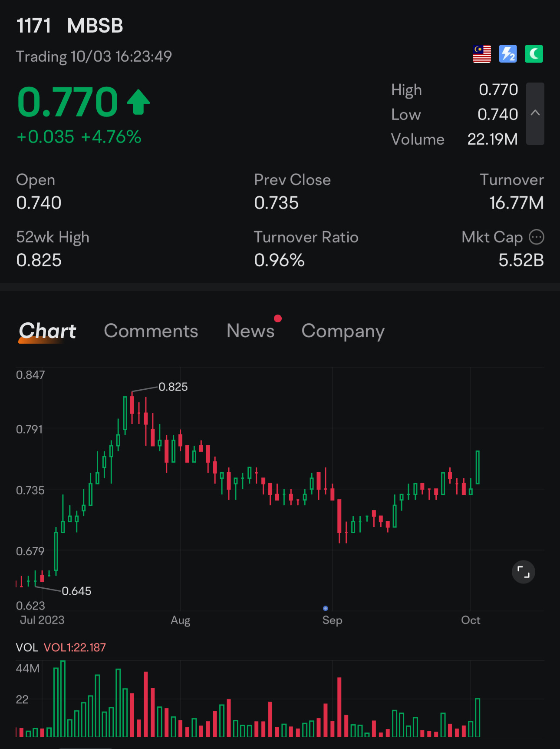560x749 pixels.
Task: Tap the Aug label on time axis
Action: click(x=181, y=620)
